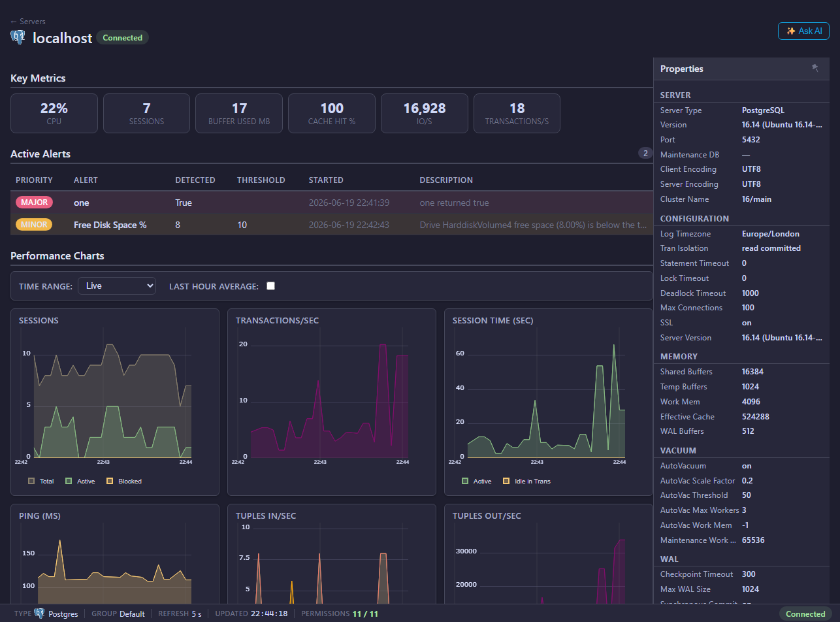Click the Refresh 5 s status entry
This screenshot has width=840, height=622.
tap(180, 614)
